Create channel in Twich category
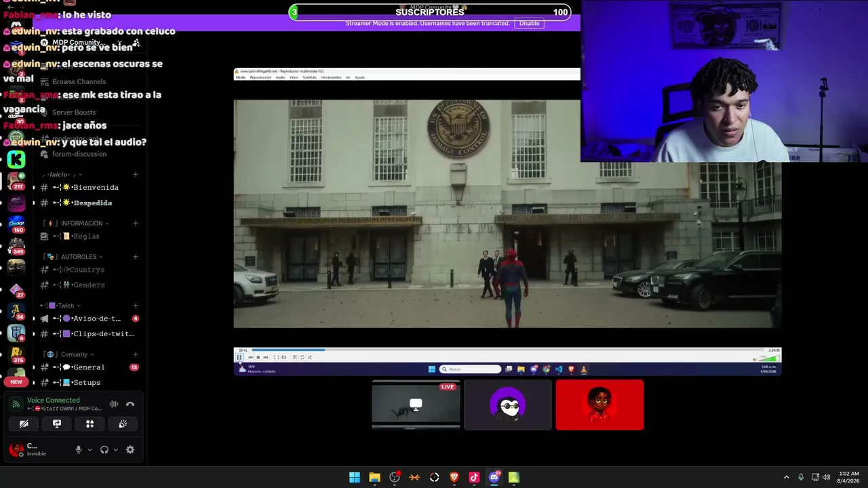 click(136, 306)
